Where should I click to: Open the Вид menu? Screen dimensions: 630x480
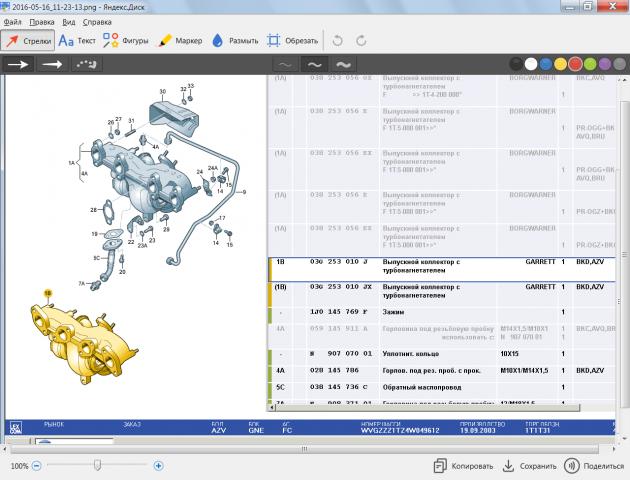(x=69, y=22)
